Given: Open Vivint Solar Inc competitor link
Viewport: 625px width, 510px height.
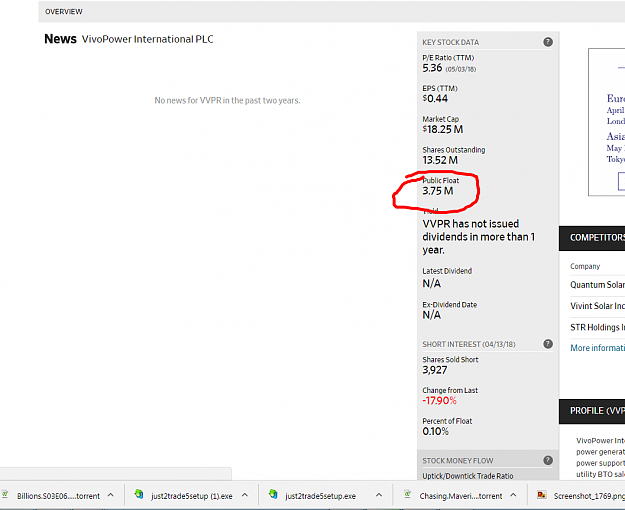Looking at the screenshot, I should 597,306.
